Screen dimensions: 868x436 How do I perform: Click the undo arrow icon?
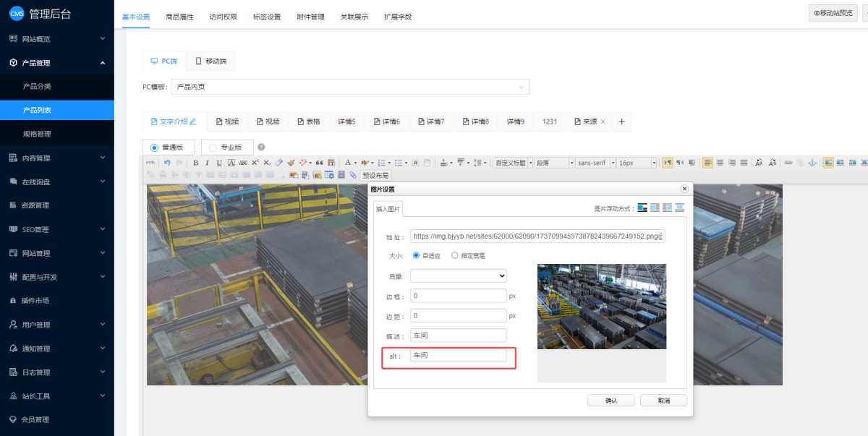tap(167, 163)
